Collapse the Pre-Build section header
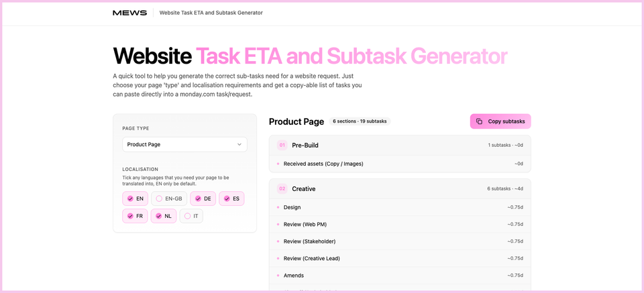 pyautogui.click(x=400, y=145)
